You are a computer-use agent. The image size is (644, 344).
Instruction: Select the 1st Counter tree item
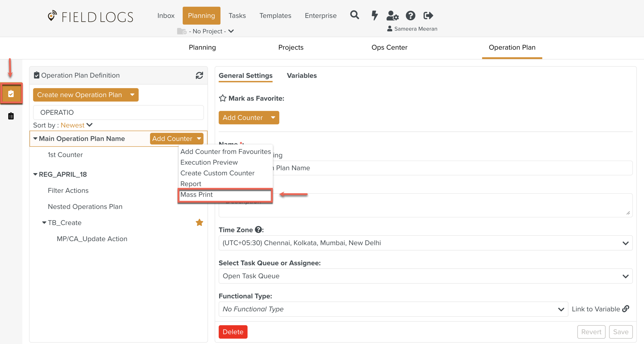click(65, 155)
